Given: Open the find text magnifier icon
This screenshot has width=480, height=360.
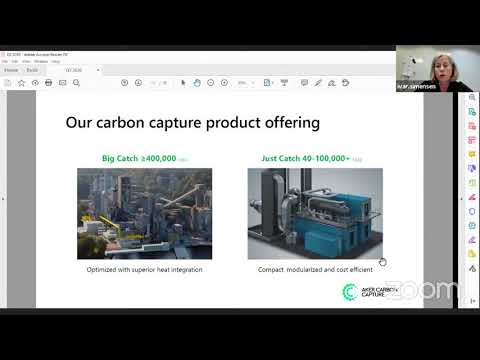Looking at the screenshot, I should pyautogui.click(x=76, y=83).
